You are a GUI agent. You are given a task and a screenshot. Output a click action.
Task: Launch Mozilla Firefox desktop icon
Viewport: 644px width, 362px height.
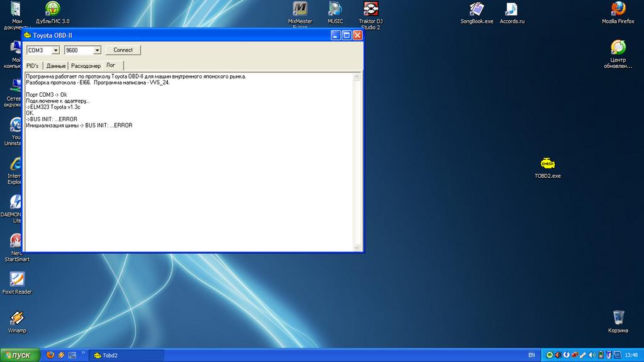[x=618, y=9]
